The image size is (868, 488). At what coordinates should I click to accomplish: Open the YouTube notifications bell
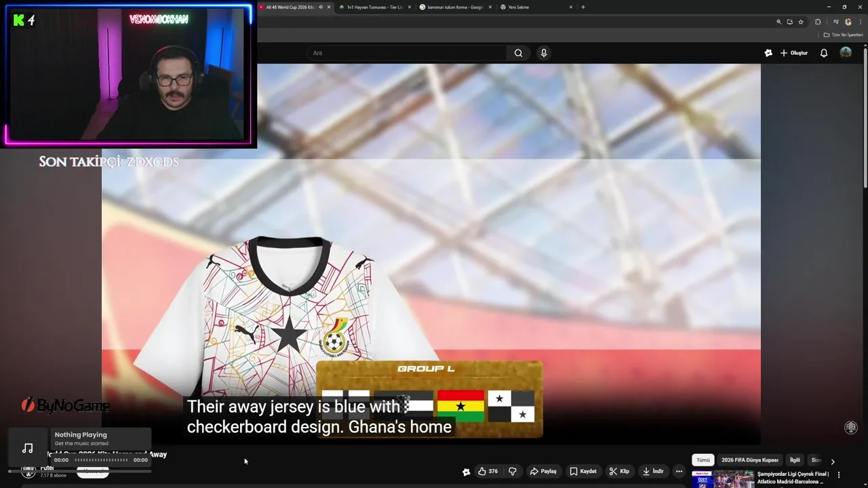pyautogui.click(x=824, y=53)
